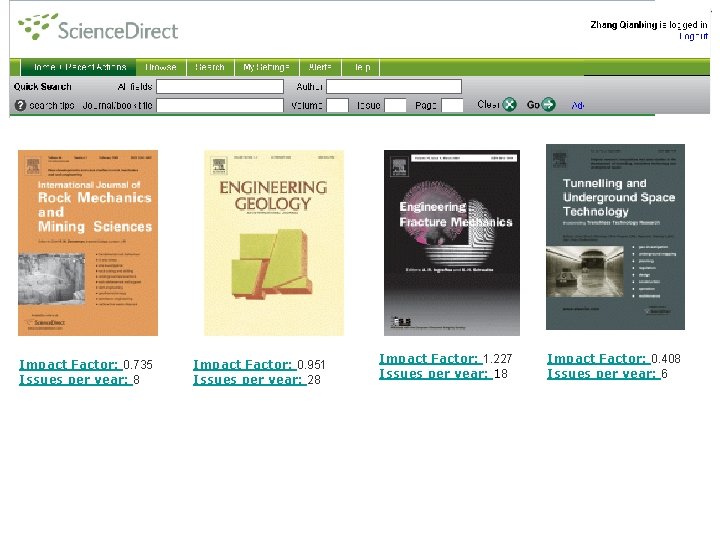Open Rock Mechanics and Mining Sciences cover
The width and height of the screenshot is (720, 540).
click(88, 243)
